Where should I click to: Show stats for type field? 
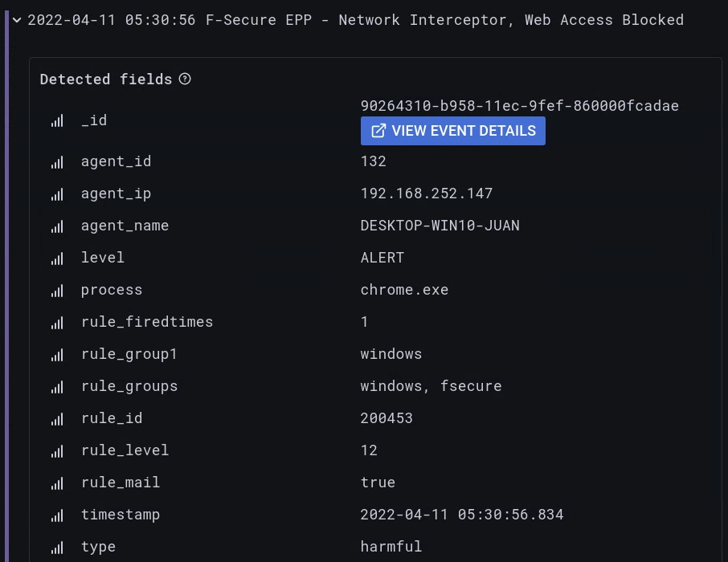click(x=57, y=548)
